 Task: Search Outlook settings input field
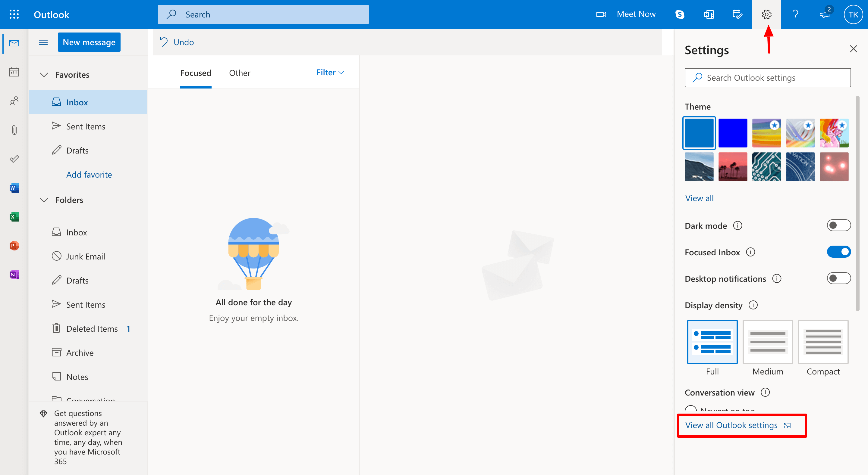click(x=768, y=77)
